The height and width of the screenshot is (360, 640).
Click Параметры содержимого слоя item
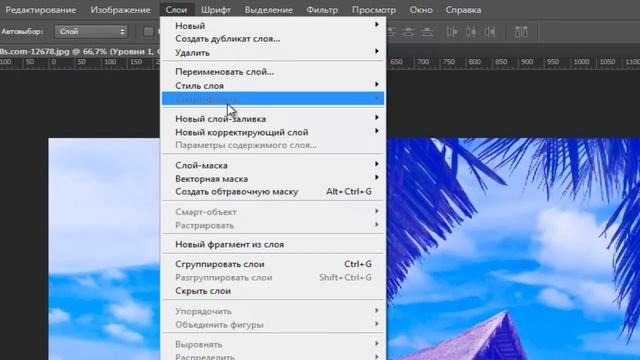[273, 145]
